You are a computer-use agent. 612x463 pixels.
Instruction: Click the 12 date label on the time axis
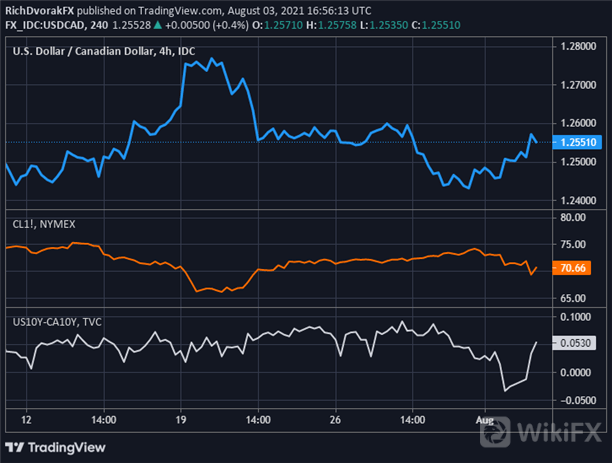[x=26, y=420]
